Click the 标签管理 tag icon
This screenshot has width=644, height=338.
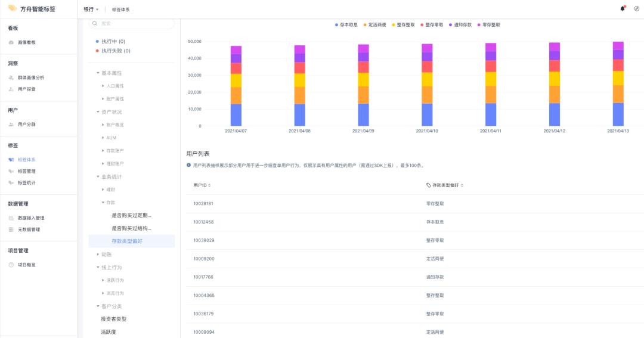[x=11, y=171]
